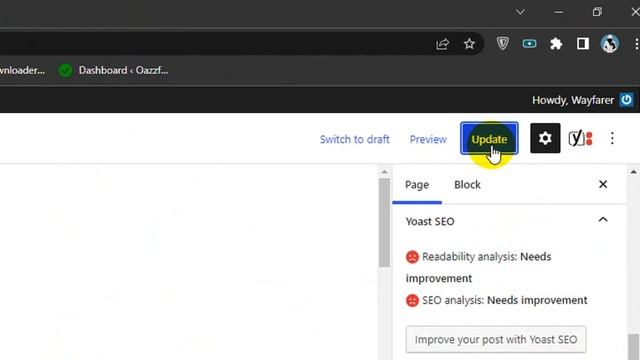Open the Yoast SEO toolbar icon
The image size is (640, 360).
coord(580,138)
